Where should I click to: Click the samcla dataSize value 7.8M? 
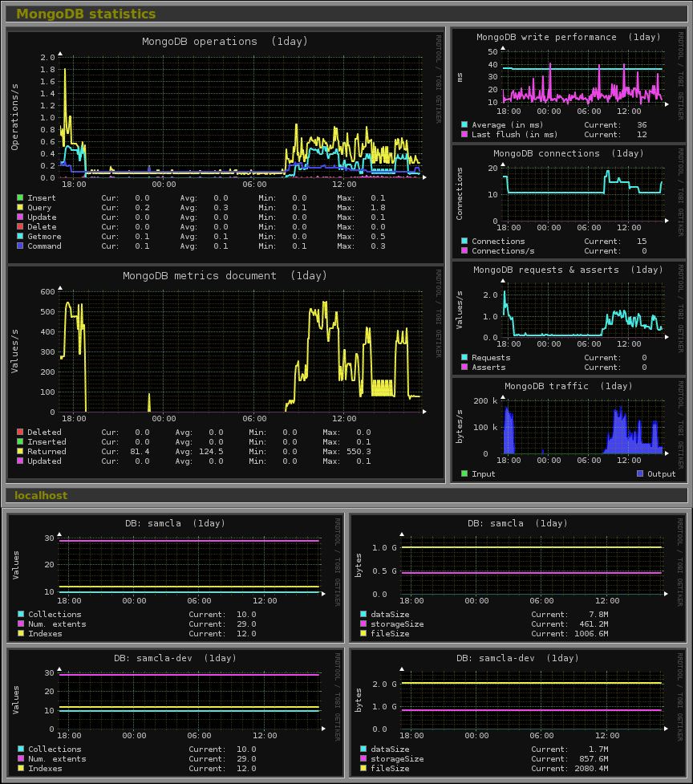(598, 615)
